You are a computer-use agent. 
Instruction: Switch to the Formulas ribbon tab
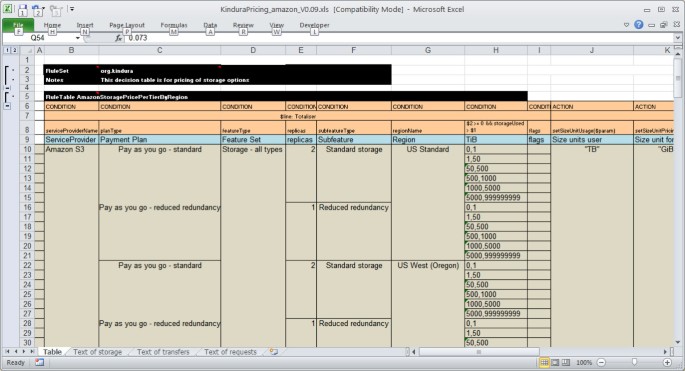click(x=174, y=25)
